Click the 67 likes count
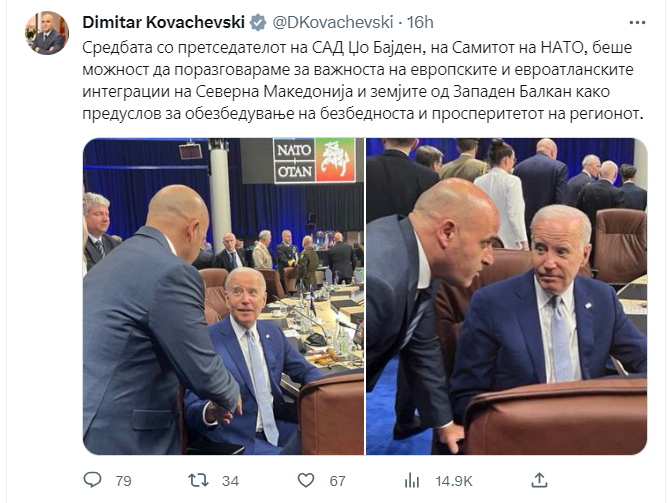The width and height of the screenshot is (667, 503). pyautogui.click(x=337, y=481)
